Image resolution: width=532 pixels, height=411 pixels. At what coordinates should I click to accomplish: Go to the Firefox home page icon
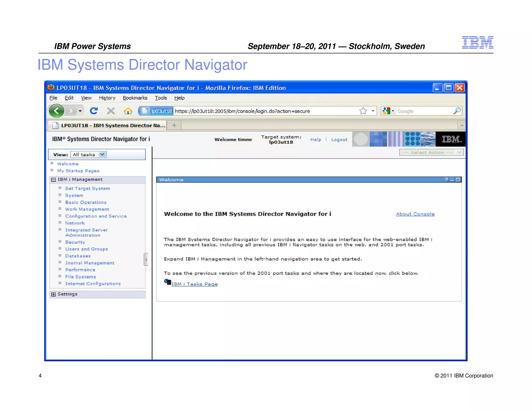(128, 111)
